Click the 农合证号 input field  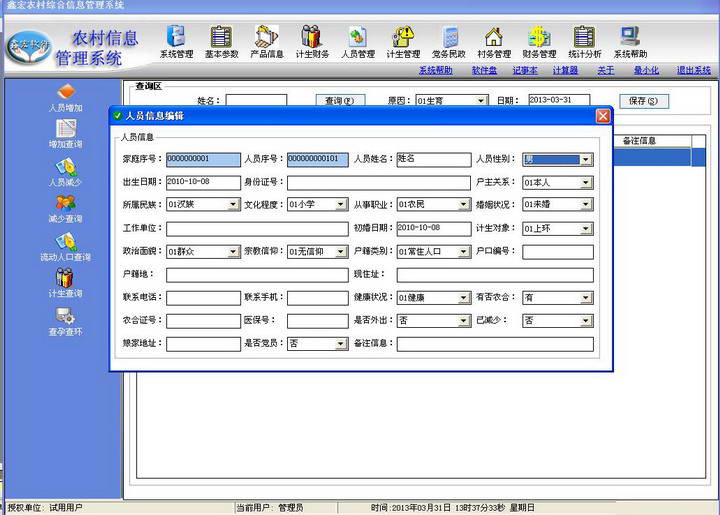click(203, 321)
